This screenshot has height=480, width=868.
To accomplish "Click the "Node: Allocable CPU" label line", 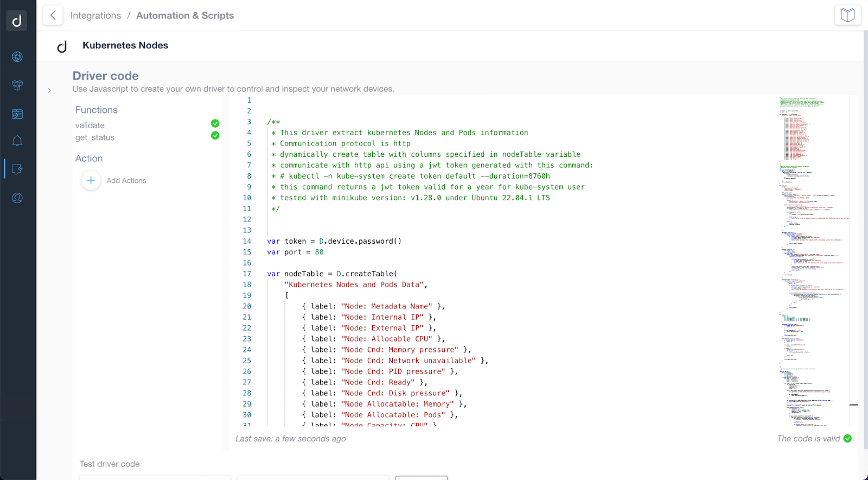I will 373,339.
